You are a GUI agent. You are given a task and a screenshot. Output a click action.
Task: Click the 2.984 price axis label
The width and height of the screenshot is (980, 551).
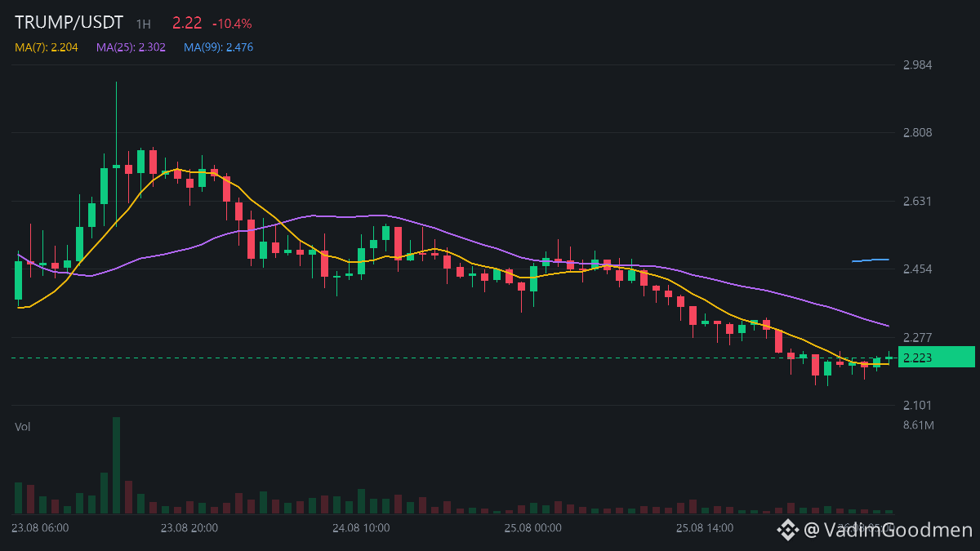917,65
